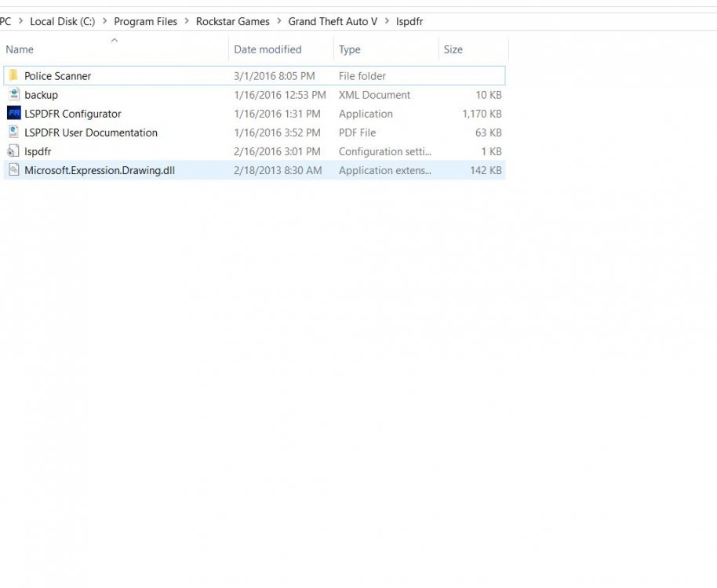
Task: Click the 10 KB size value
Action: tap(489, 95)
